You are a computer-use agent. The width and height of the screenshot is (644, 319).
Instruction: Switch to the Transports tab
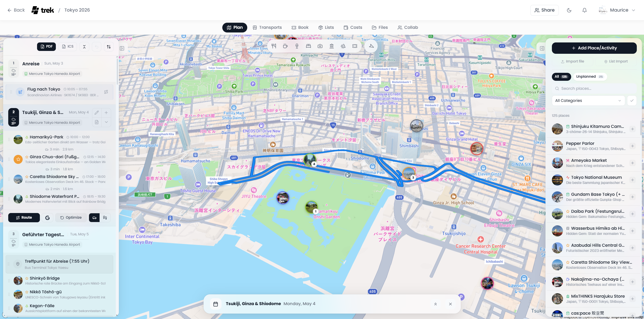[267, 28]
